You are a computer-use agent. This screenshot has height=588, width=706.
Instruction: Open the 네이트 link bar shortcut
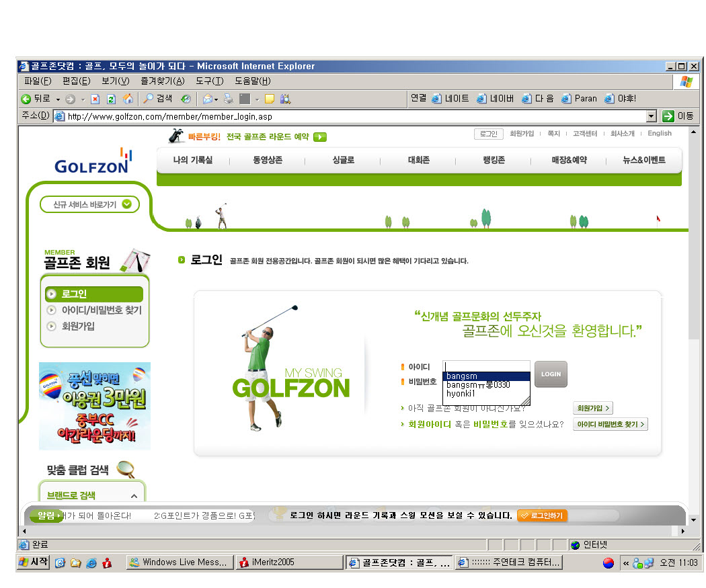pyautogui.click(x=450, y=99)
